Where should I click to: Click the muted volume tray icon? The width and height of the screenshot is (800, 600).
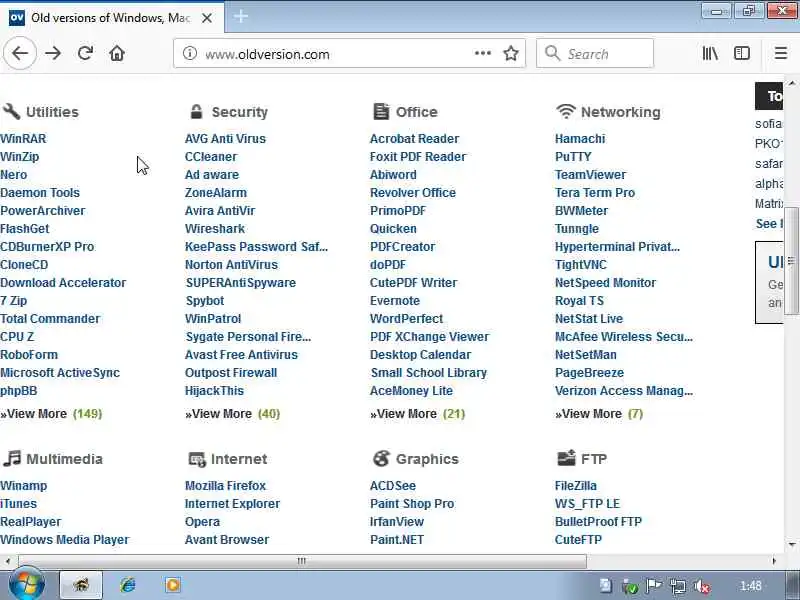coord(702,586)
